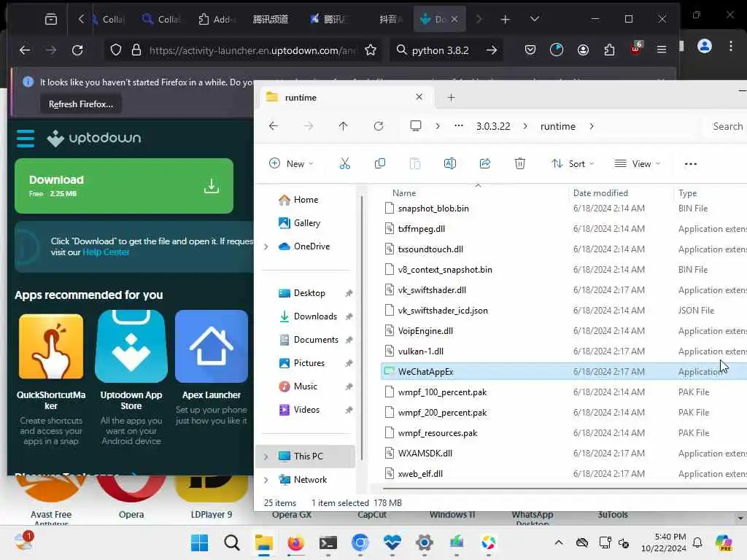Open Downloads in navigation pane
747x560 pixels.
(315, 316)
